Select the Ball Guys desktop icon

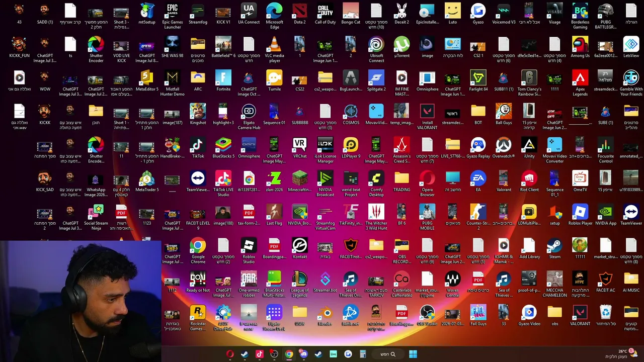pos(504,114)
